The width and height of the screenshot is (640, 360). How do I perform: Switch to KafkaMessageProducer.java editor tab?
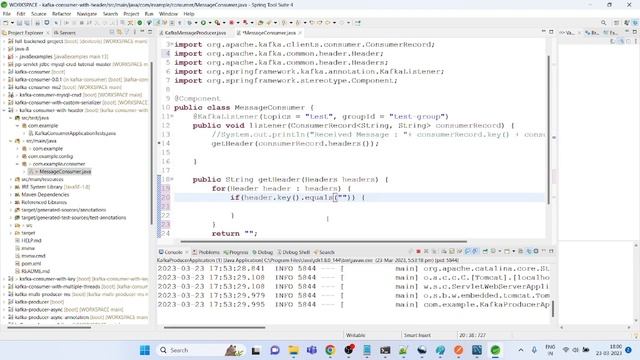(x=193, y=33)
